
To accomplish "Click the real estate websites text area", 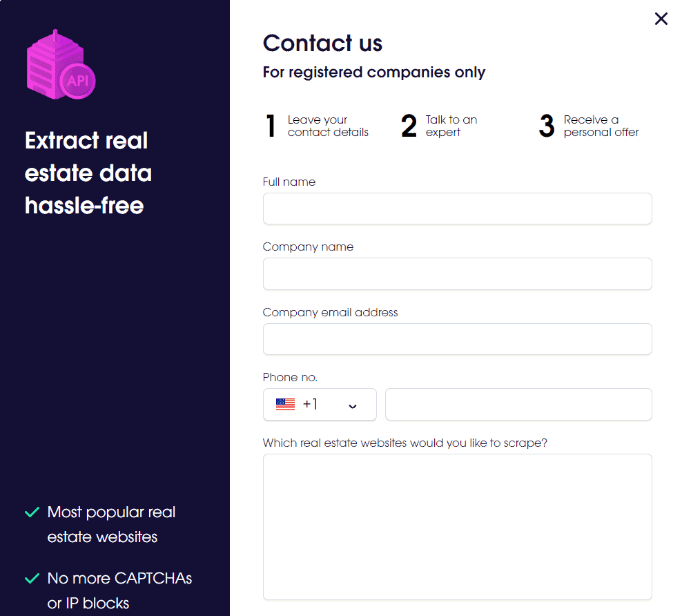I will [457, 527].
